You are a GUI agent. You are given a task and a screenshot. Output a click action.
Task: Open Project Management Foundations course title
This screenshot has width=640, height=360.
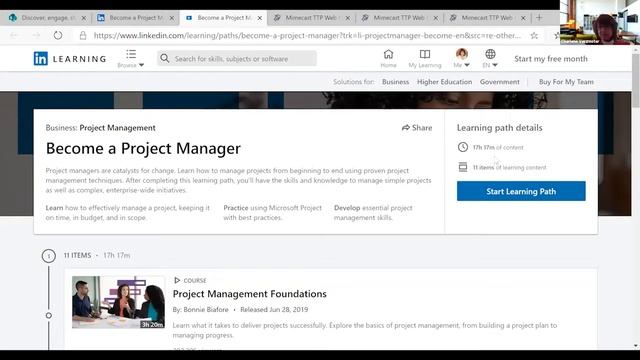point(249,294)
